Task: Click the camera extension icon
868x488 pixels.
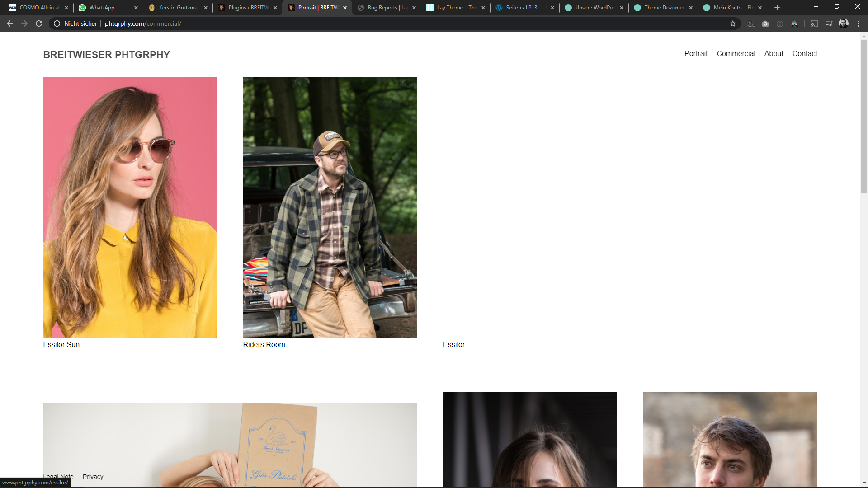Action: click(x=765, y=23)
